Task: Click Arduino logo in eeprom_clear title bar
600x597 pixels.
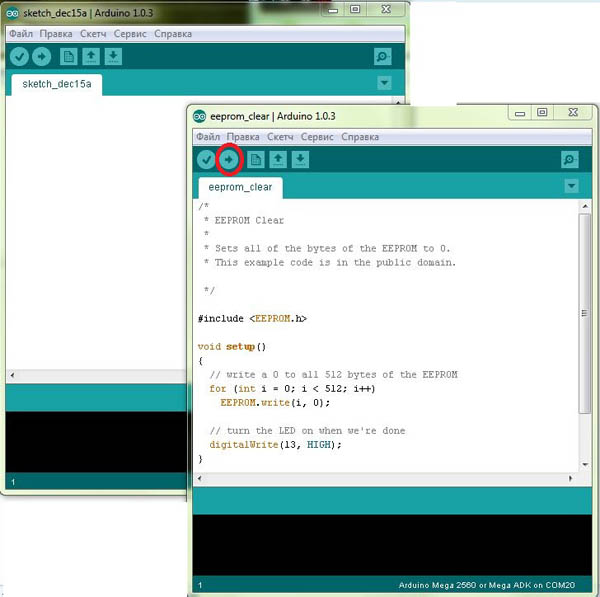Action: click(199, 116)
